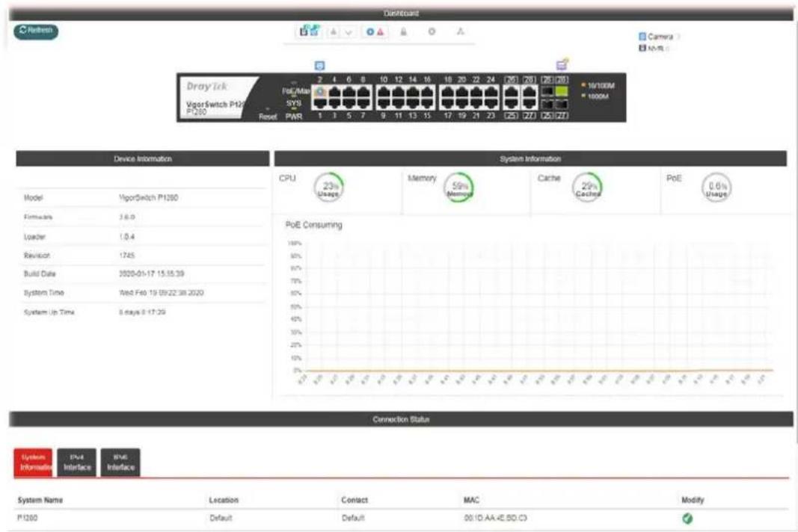Select the NVR legend entry

tap(652, 49)
